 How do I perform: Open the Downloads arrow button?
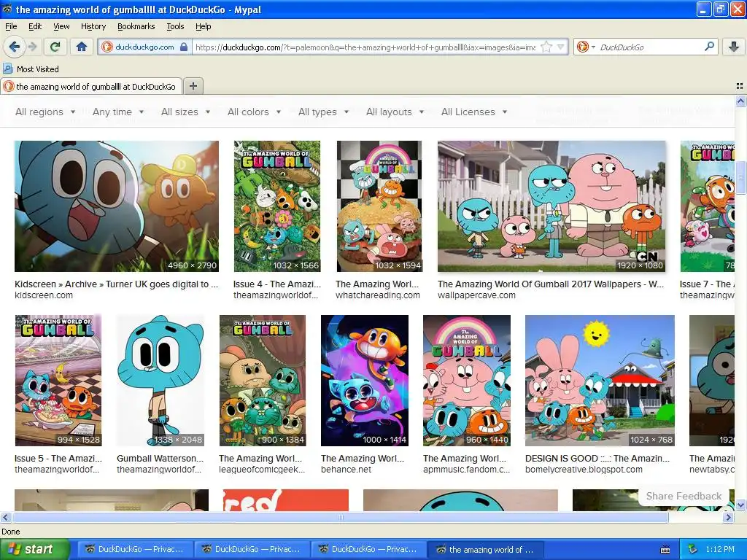[734, 47]
